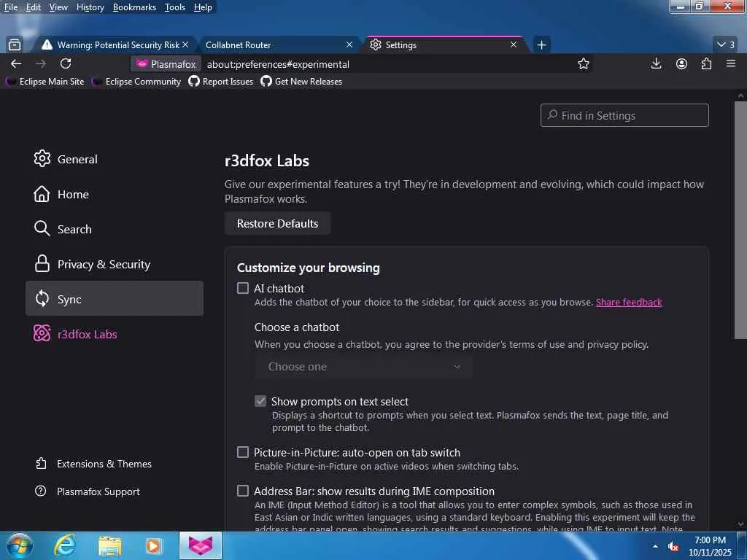This screenshot has height=560, width=747.
Task: Open Plasmafox Support help link
Action: pos(88,491)
